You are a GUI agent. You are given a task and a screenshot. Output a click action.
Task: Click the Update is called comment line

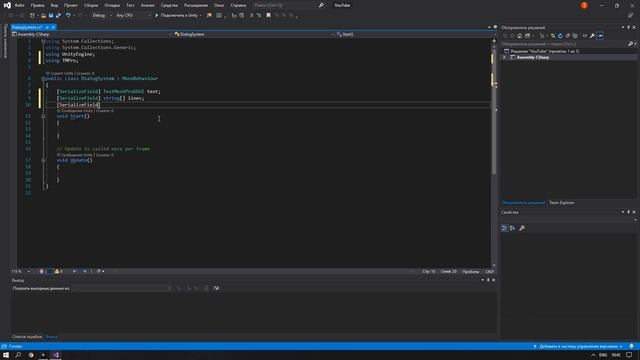pos(103,149)
